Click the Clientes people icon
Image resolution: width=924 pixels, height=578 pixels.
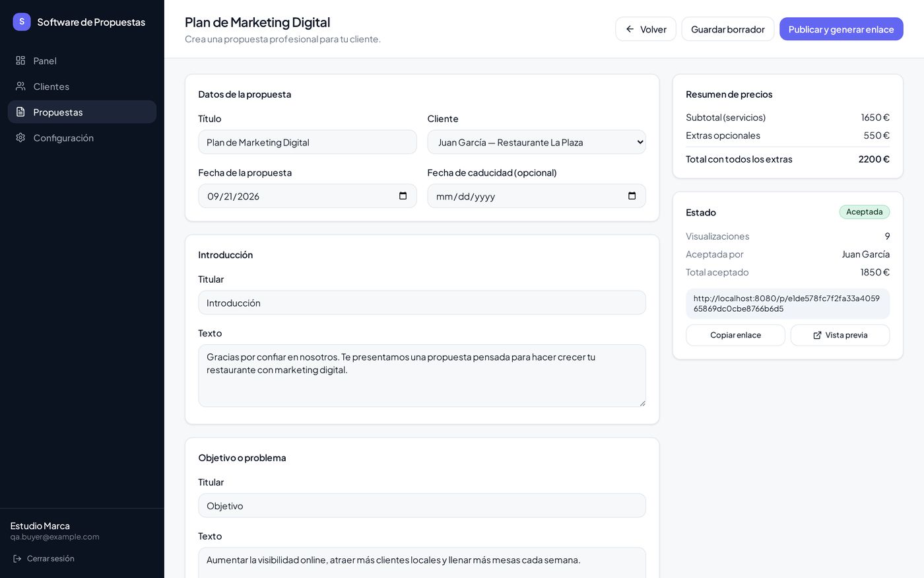pos(20,87)
